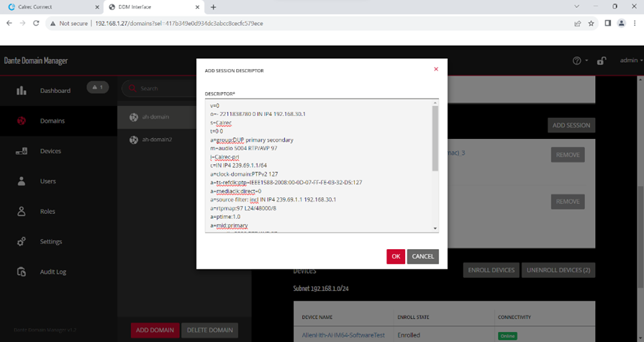Select the ah-domain entry in domain list

tap(157, 117)
